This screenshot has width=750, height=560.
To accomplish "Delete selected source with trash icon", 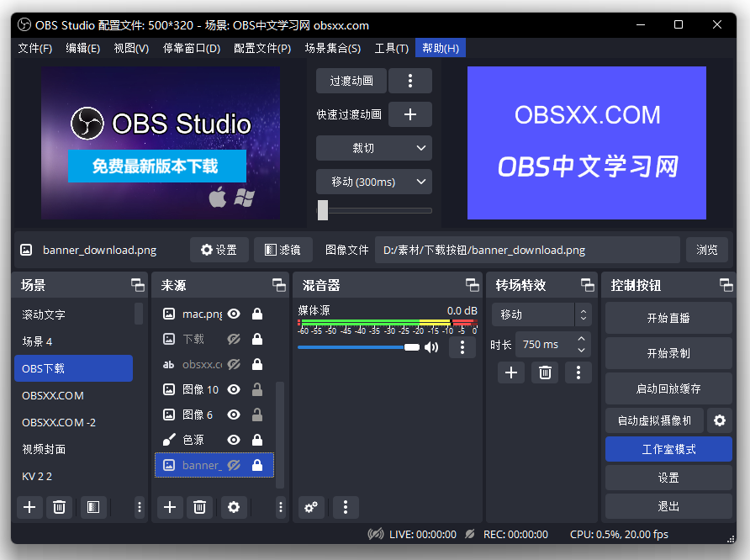I will [x=199, y=507].
